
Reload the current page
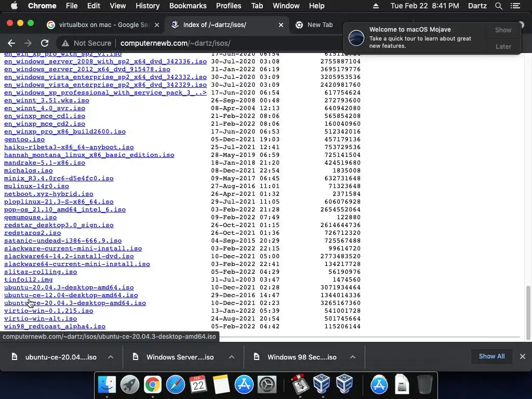(45, 43)
